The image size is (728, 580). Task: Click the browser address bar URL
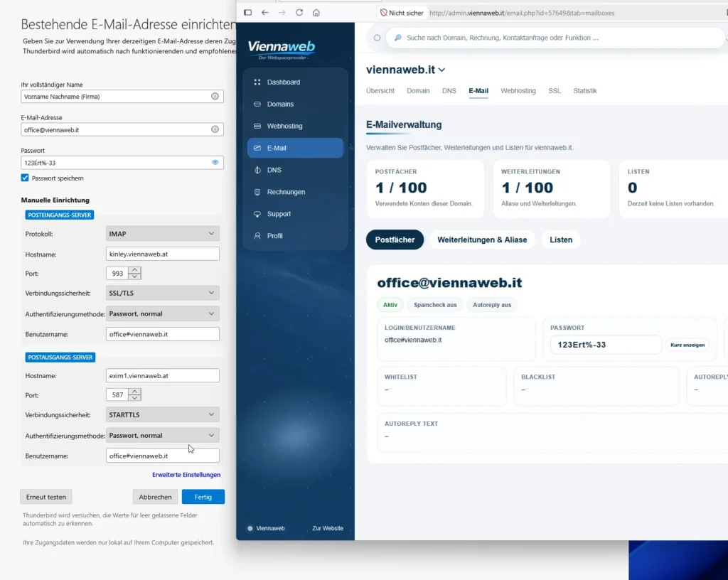pyautogui.click(x=522, y=13)
